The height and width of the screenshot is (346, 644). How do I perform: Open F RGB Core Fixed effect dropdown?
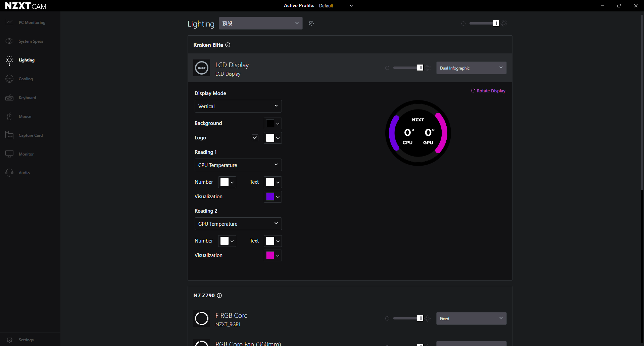471,318
